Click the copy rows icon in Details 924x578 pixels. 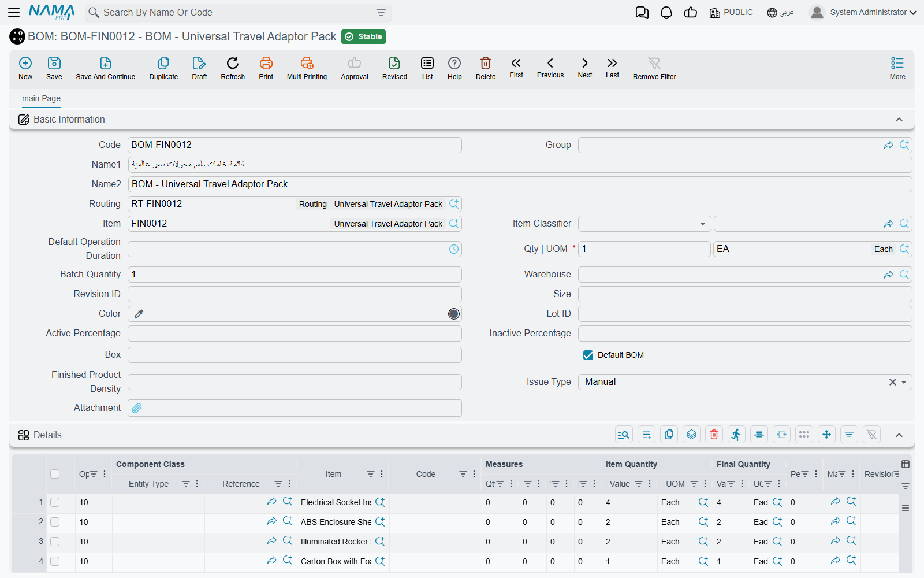pyautogui.click(x=669, y=435)
